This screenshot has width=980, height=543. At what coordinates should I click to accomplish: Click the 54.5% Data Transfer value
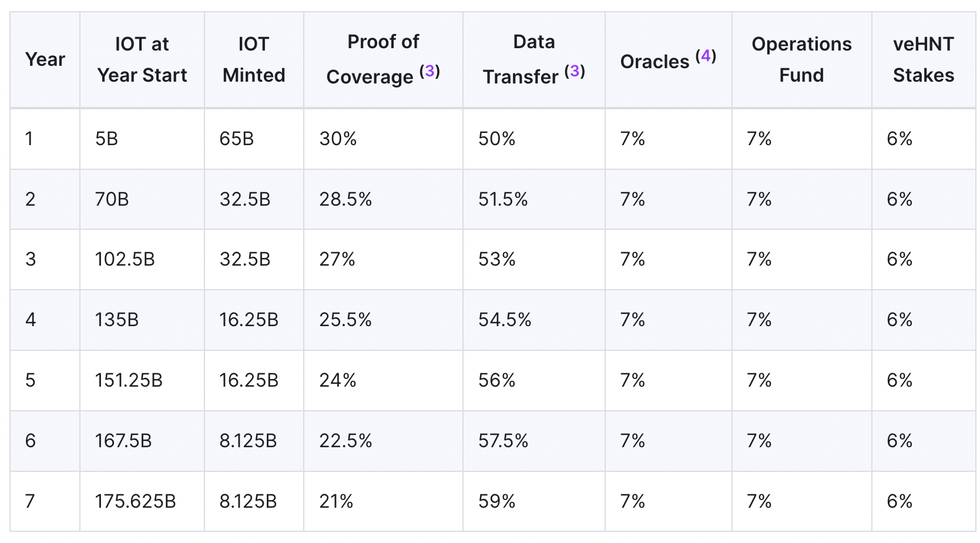pos(505,320)
